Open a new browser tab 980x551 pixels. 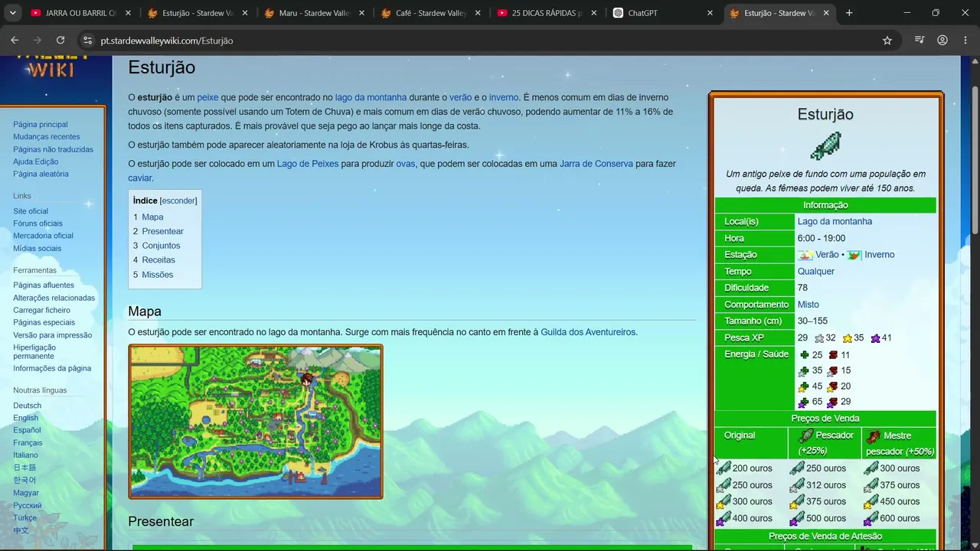849,13
